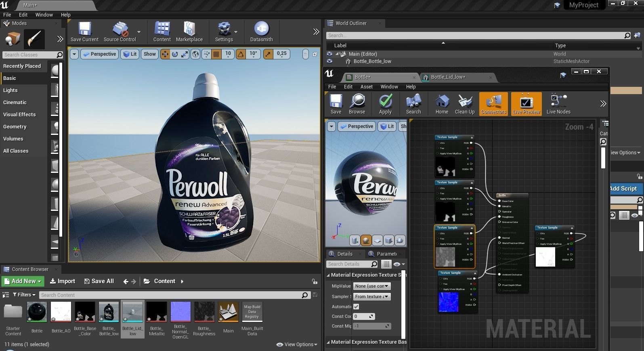Toggle Connectors in the material editor
The width and height of the screenshot is (644, 351).
(493, 104)
